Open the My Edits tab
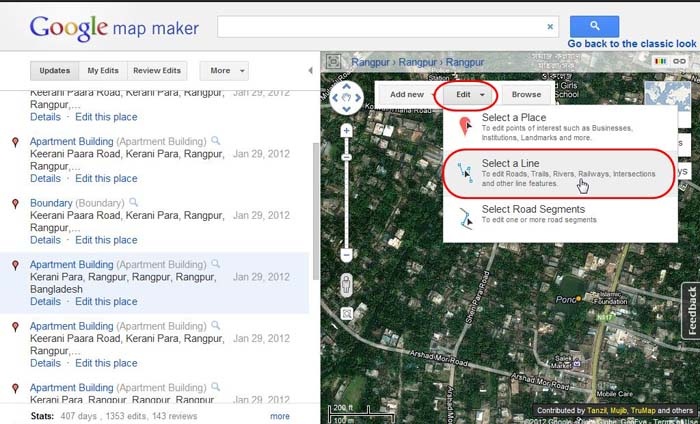700x424 pixels. point(103,71)
